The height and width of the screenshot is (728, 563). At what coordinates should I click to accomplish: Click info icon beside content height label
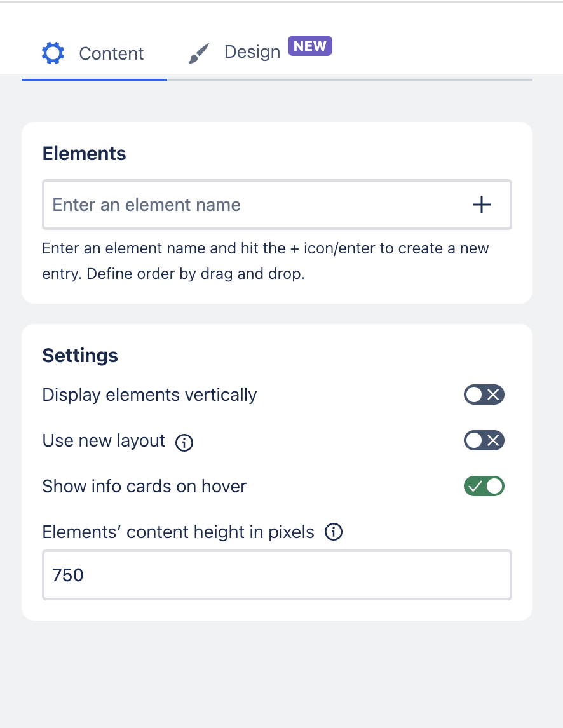click(x=334, y=532)
